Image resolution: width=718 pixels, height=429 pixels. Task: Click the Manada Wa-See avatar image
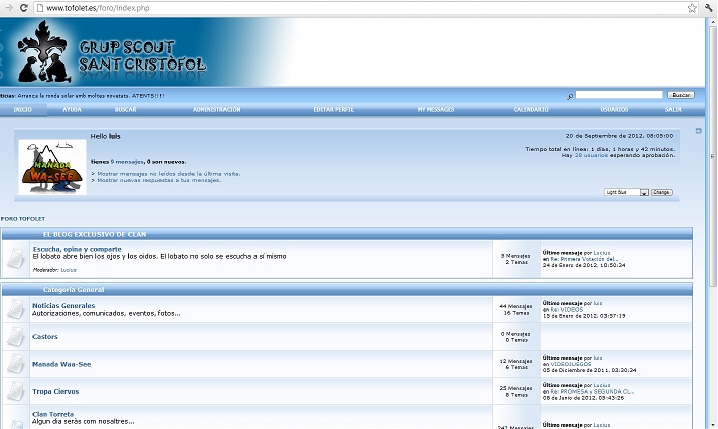point(52,167)
